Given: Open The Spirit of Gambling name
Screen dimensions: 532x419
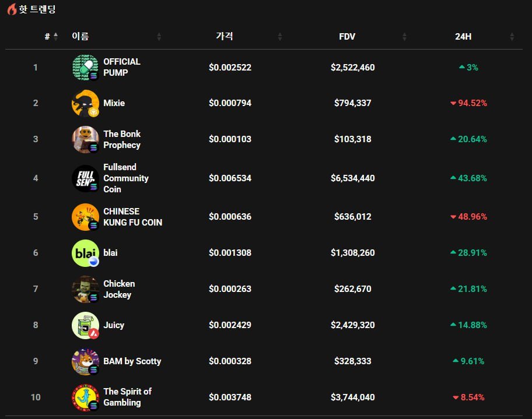Looking at the screenshot, I should coord(127,397).
